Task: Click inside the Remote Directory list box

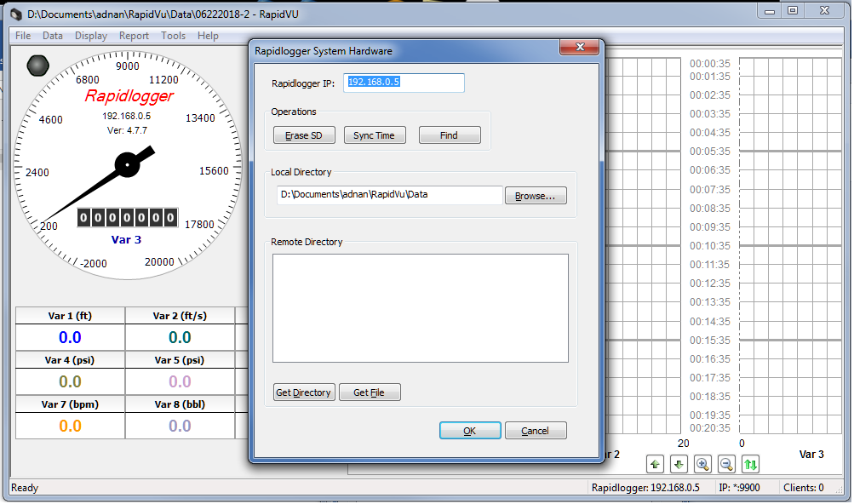Action: [421, 308]
